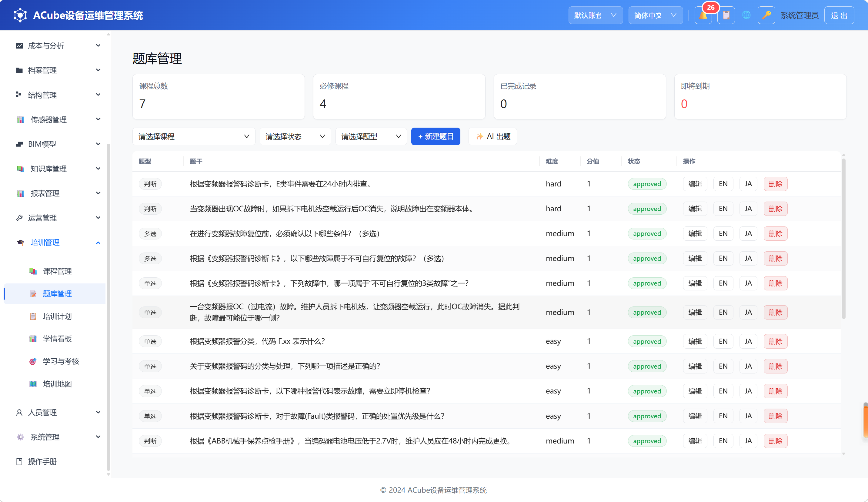Image resolution: width=868 pixels, height=502 pixels.
Task: Click the sidebar's vertical scrollbar
Action: click(x=109, y=307)
